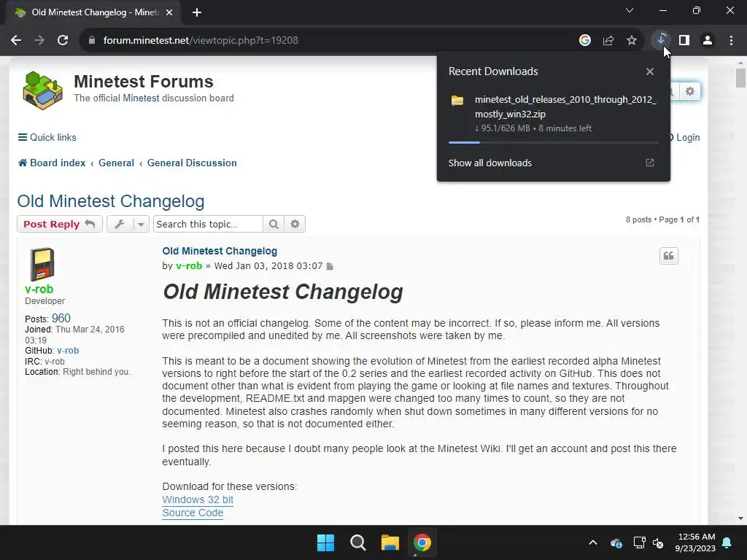Open the Windows Start menu

tap(326, 542)
